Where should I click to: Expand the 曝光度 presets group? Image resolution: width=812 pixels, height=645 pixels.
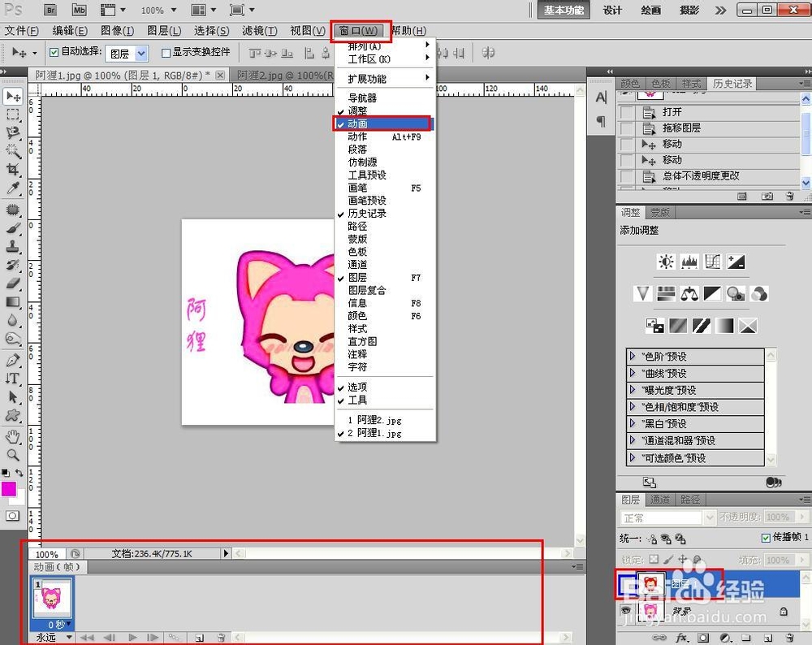point(633,390)
